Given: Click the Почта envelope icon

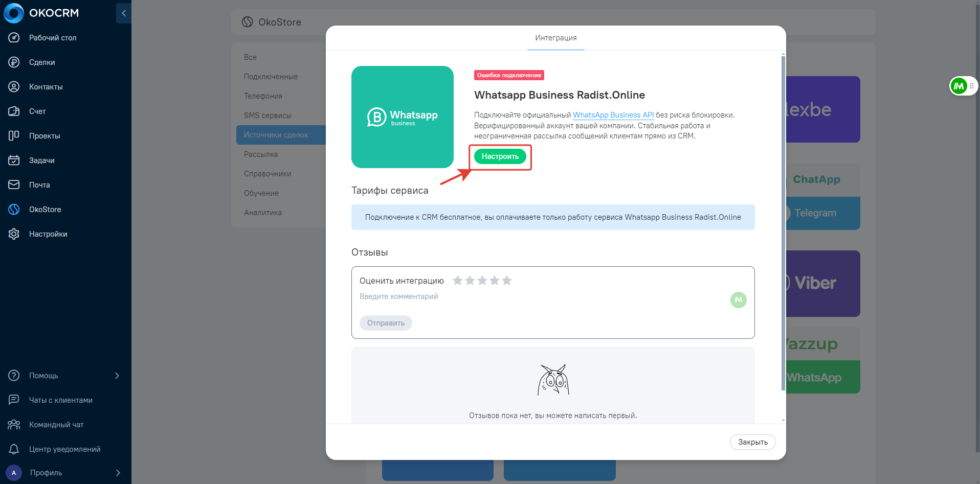Looking at the screenshot, I should coord(14,185).
